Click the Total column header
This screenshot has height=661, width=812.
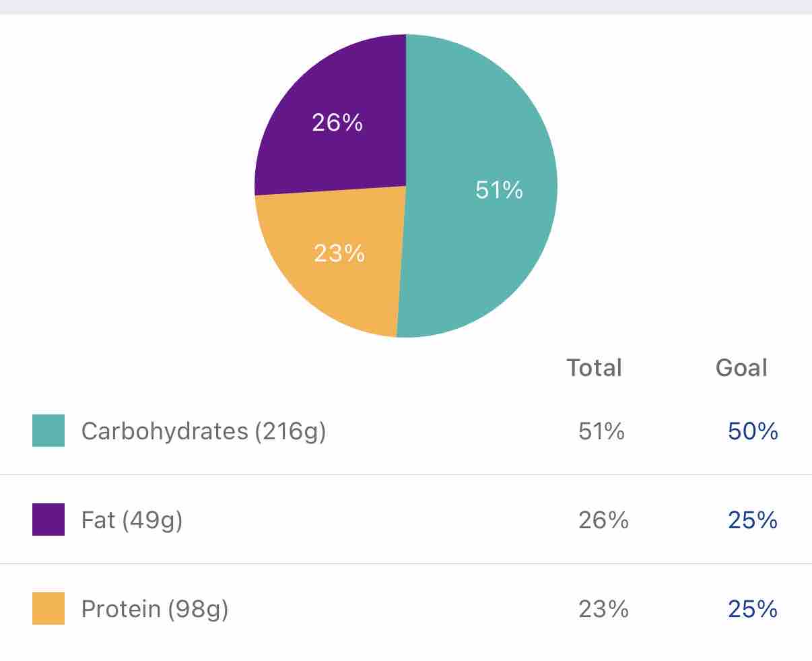(x=594, y=368)
